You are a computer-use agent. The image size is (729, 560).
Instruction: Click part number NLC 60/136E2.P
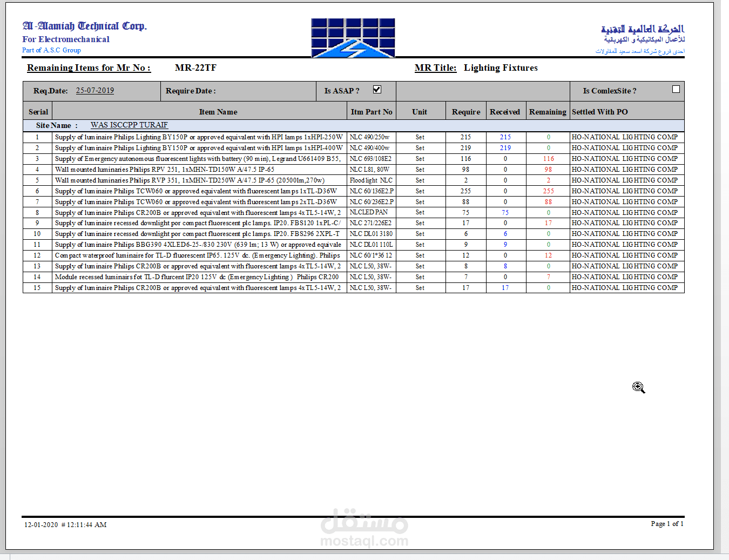coord(372,191)
